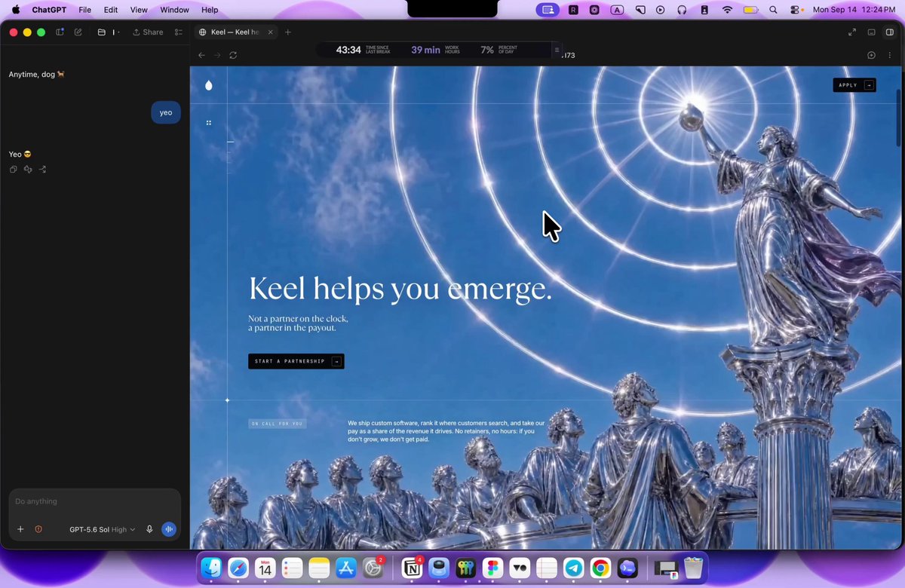Screen dimensions: 905x588
Task: Click the circled plus icon in the browser toolbar
Action: click(871, 55)
